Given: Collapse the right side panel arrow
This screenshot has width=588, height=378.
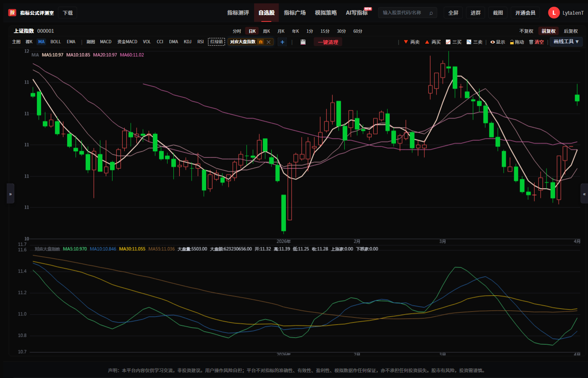Looking at the screenshot, I should [x=584, y=194].
